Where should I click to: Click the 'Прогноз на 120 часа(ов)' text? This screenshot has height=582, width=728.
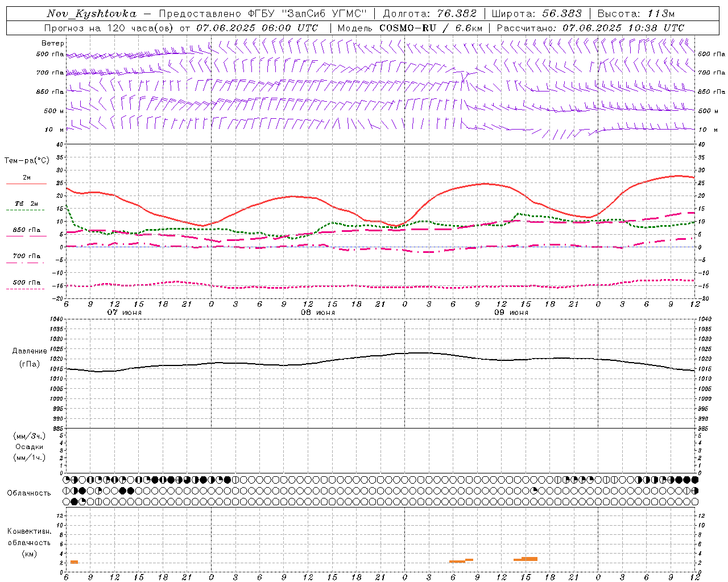click(x=108, y=28)
